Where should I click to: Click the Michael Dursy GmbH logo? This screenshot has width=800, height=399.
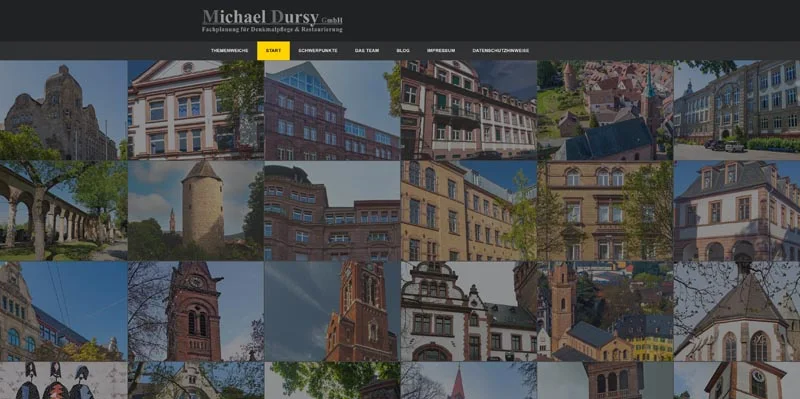[272, 21]
